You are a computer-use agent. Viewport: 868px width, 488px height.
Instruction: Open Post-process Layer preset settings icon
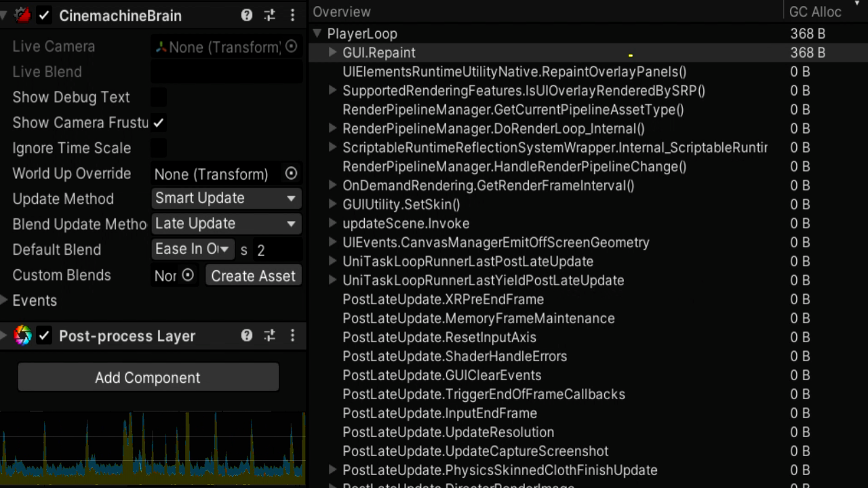click(269, 335)
